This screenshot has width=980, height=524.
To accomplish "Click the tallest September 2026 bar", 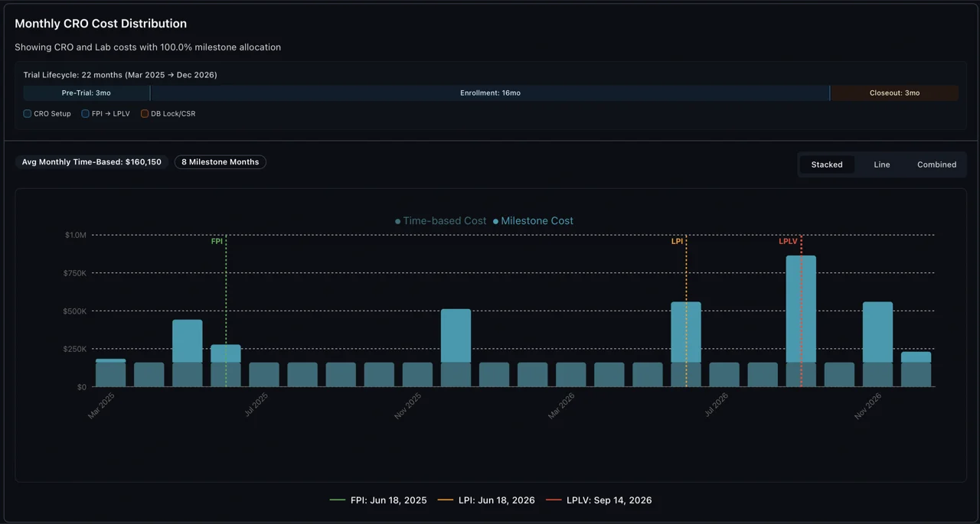I will coord(801,321).
